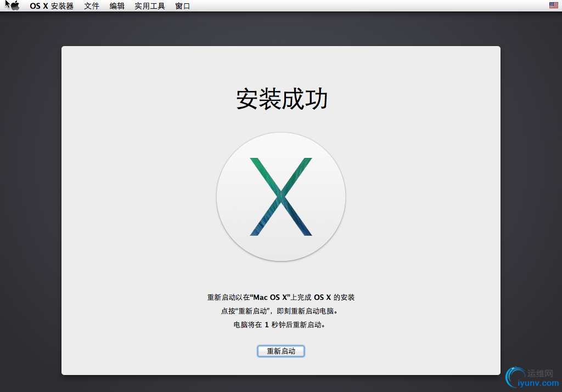
Task: Click the text 重新启动以在“Mac OS X”上完成 OS X 的安装
Action: pos(281,297)
